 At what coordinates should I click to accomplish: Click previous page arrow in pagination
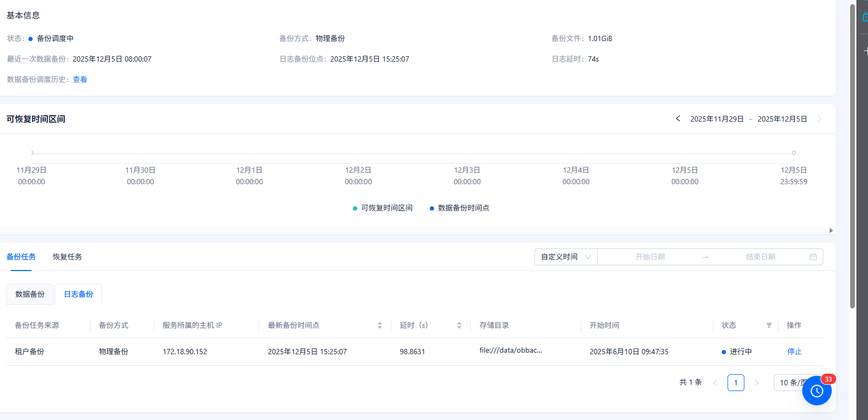(x=714, y=383)
